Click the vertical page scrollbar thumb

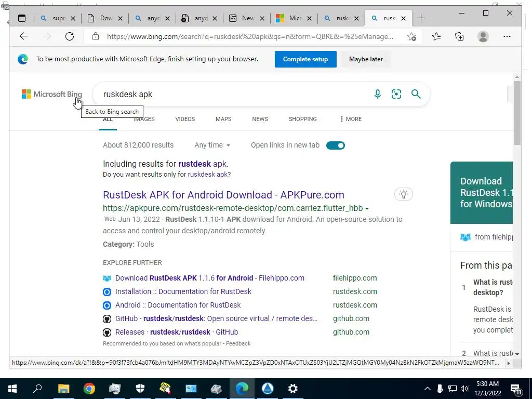click(x=517, y=112)
